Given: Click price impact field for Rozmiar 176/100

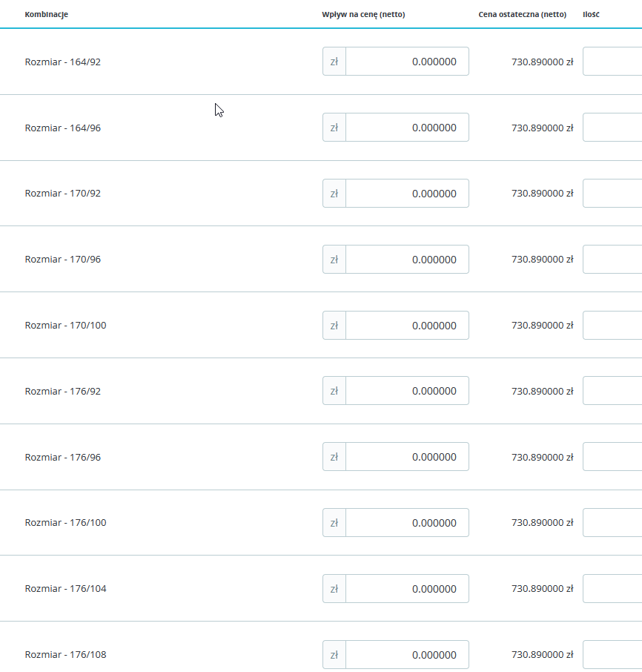Looking at the screenshot, I should point(407,523).
